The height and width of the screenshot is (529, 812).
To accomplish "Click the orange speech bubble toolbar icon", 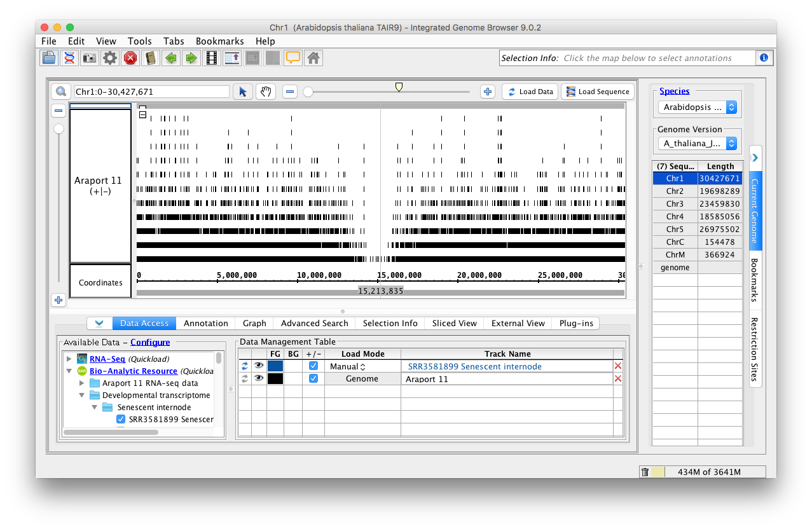I will click(292, 58).
